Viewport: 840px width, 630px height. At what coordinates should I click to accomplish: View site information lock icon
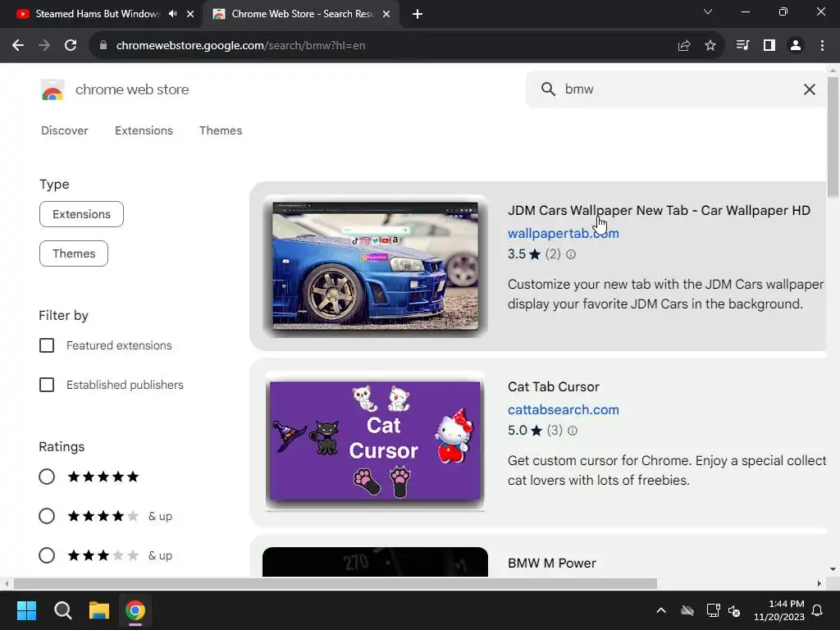tap(103, 46)
